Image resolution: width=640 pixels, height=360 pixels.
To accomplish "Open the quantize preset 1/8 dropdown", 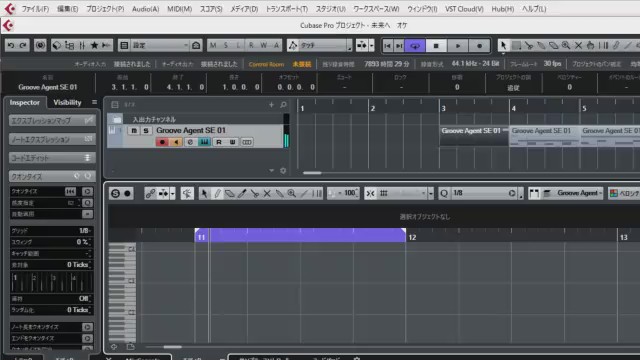I will pyautogui.click(x=481, y=193).
